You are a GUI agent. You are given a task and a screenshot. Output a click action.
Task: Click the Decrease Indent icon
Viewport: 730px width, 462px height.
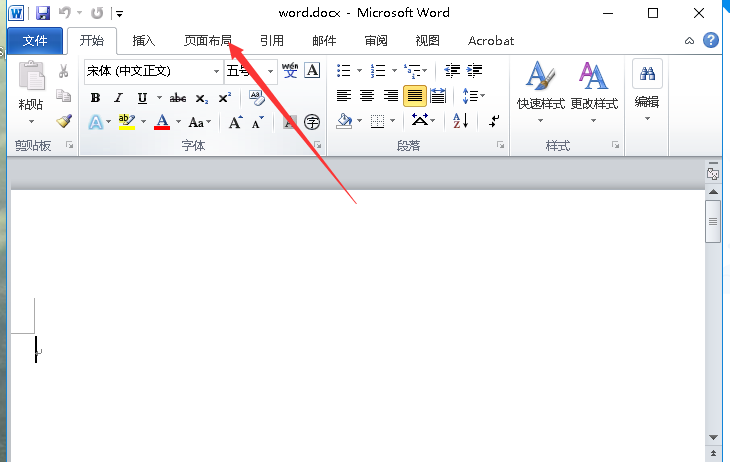452,70
